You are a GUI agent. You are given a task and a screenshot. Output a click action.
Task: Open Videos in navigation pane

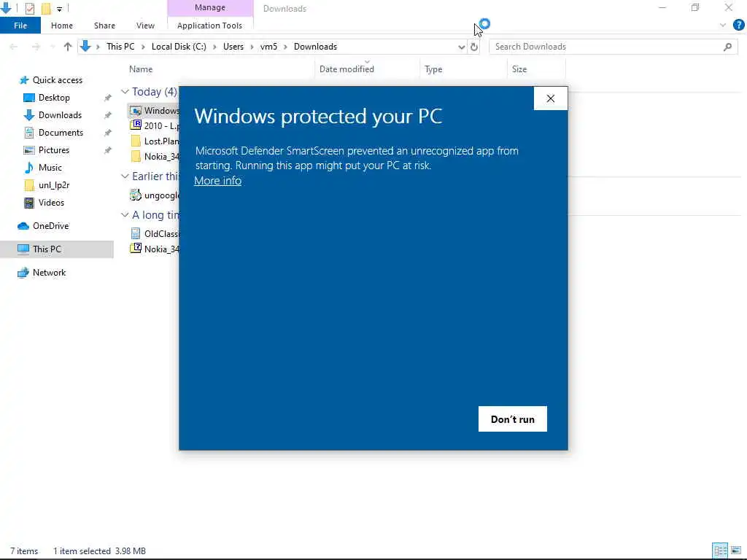[x=51, y=203]
